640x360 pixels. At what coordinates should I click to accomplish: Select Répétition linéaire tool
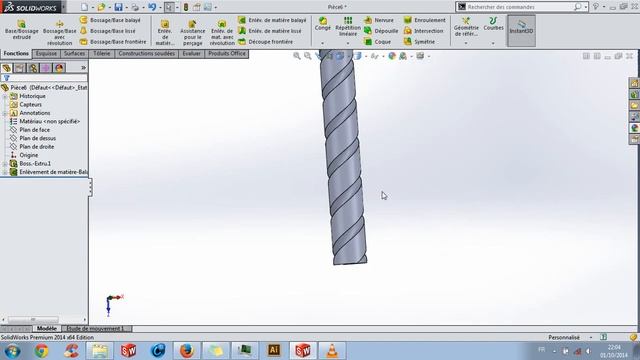tap(348, 27)
